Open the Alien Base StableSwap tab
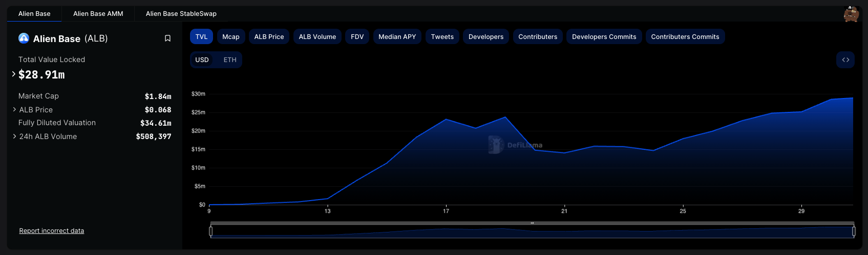Screen dimensions: 868x255 181,14
